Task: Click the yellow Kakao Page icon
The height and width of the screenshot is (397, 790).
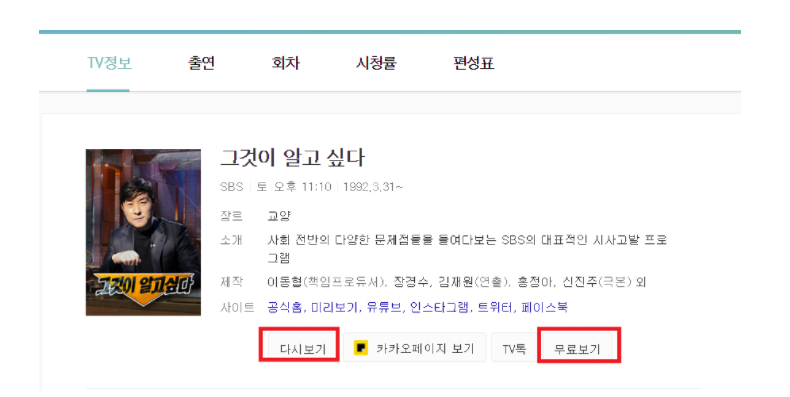Action: click(x=361, y=348)
